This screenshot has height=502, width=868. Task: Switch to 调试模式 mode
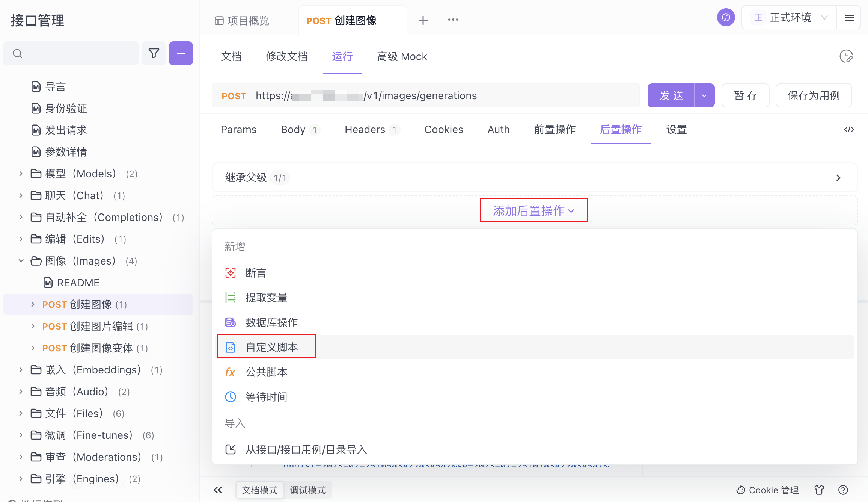point(307,490)
